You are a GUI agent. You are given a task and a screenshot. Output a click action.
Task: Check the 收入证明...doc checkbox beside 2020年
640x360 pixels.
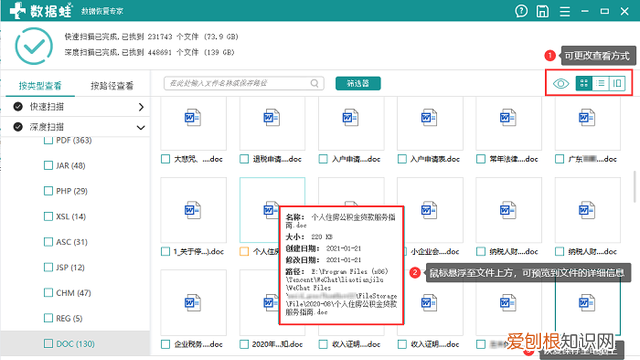[x=323, y=344]
